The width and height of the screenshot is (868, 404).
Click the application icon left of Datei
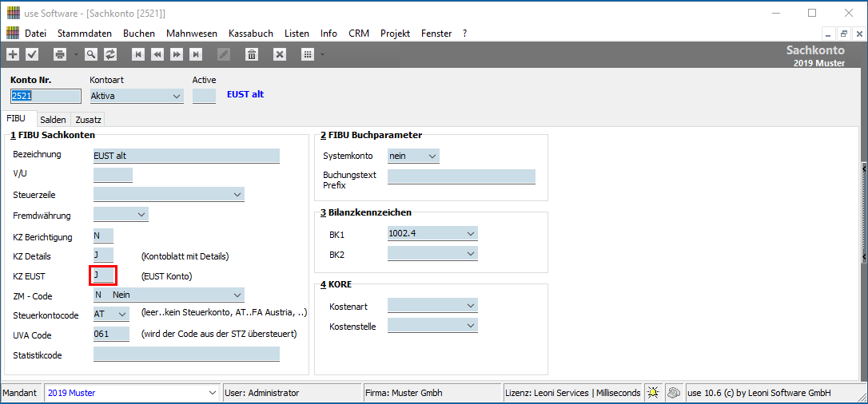[13, 34]
